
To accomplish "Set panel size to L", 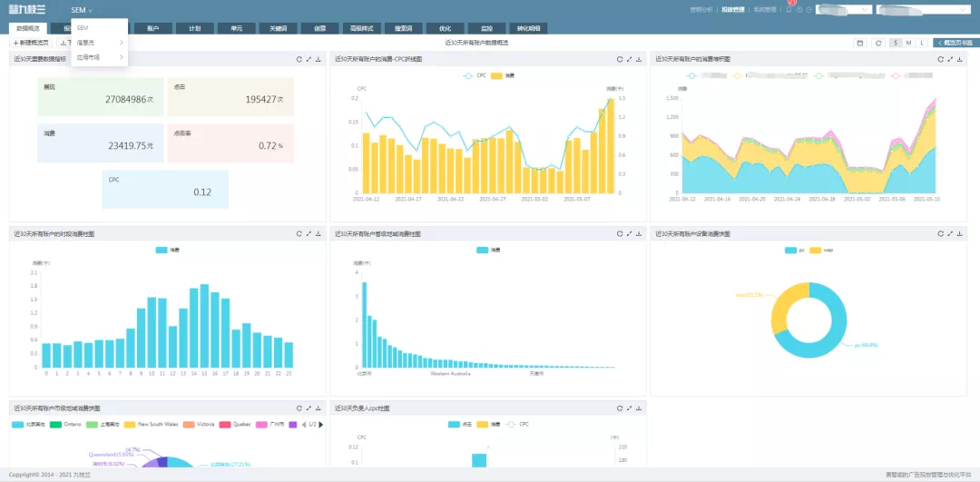I will 921,43.
